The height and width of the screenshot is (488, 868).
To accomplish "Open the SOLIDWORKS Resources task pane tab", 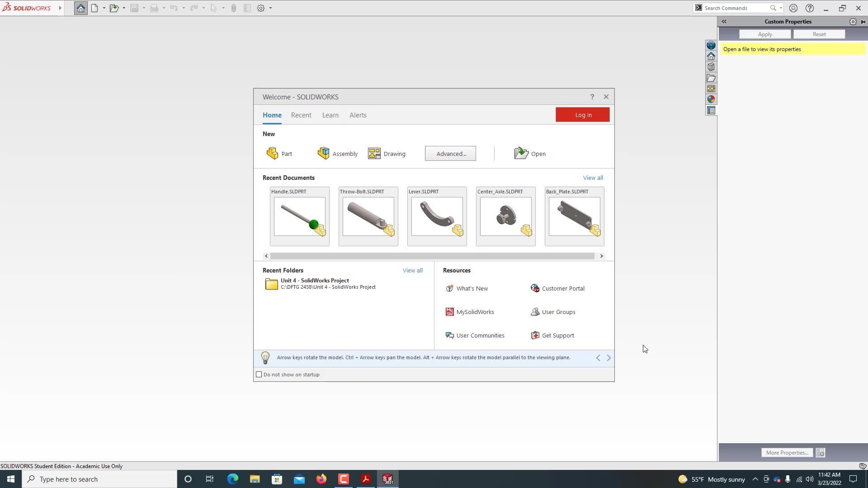I will (x=711, y=56).
